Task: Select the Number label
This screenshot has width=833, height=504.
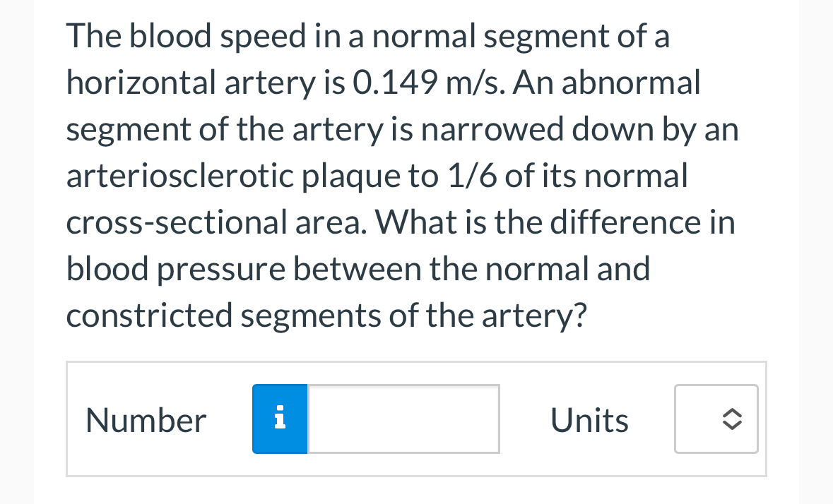Action: click(146, 419)
